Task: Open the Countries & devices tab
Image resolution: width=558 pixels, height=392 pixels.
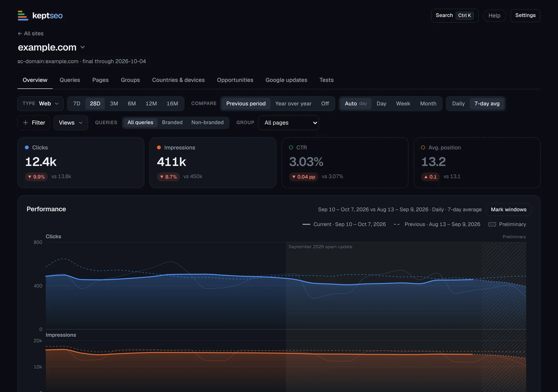Action: (179, 80)
